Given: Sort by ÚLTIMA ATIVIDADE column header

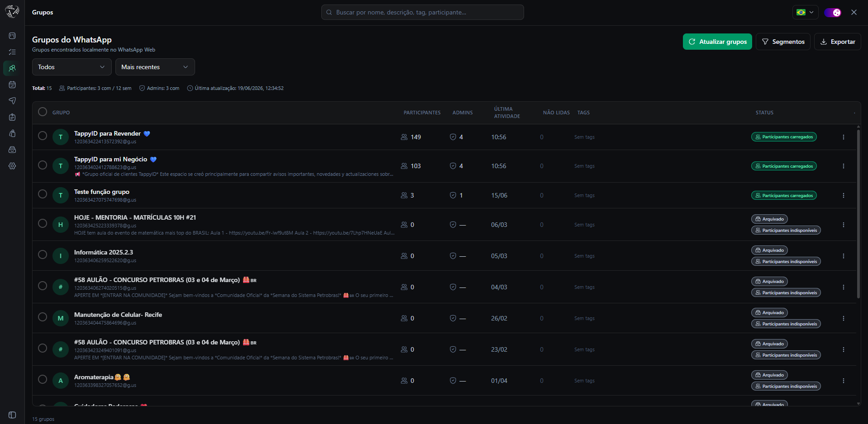Looking at the screenshot, I should click(507, 113).
